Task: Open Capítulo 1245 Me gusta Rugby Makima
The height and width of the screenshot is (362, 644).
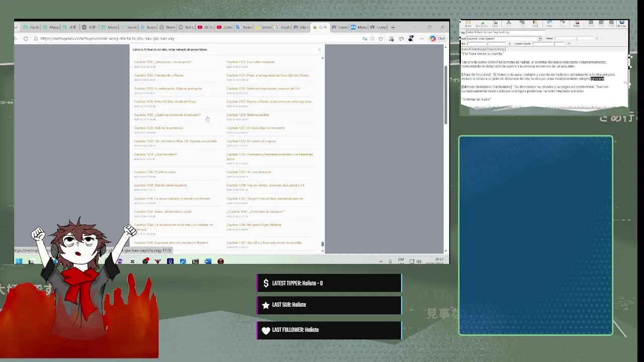Action: (254, 225)
